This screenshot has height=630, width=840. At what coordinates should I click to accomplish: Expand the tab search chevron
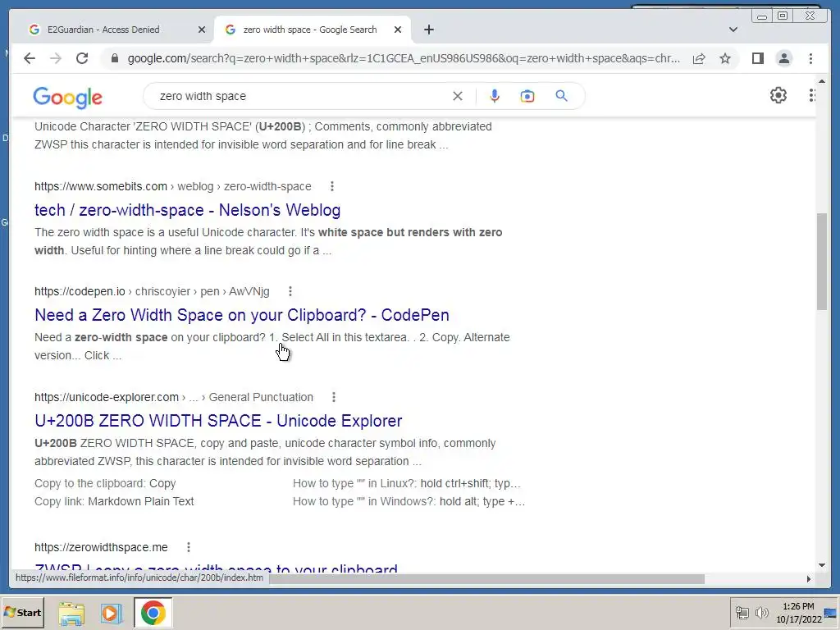point(733,30)
